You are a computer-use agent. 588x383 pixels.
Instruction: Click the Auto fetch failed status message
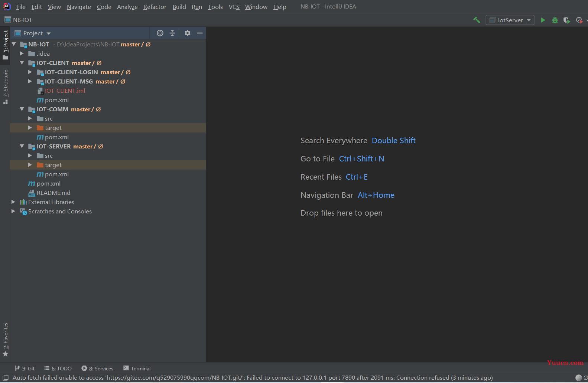point(253,378)
